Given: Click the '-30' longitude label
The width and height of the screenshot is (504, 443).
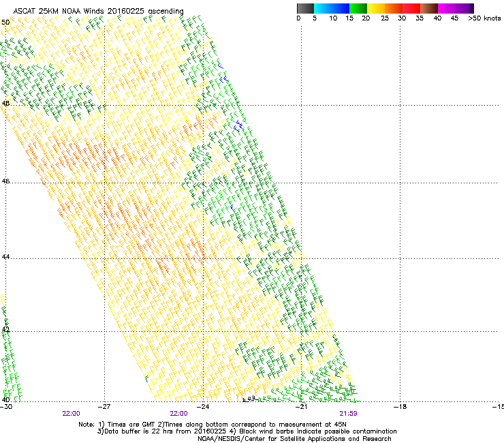Looking at the screenshot, I should point(6,407).
